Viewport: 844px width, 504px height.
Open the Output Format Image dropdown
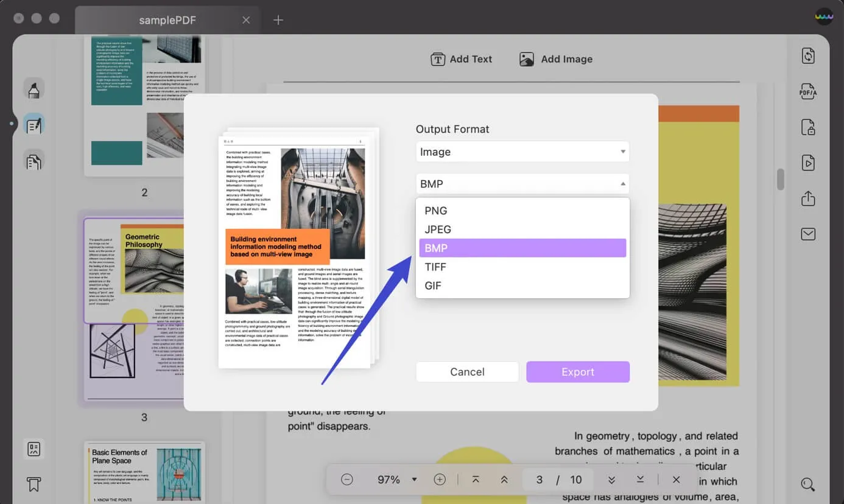[522, 152]
